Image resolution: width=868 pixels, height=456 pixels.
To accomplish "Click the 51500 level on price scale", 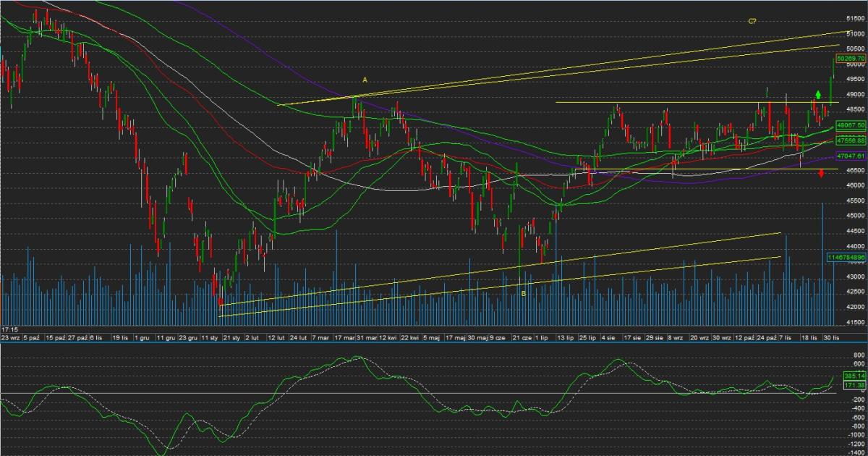I will 855,18.
